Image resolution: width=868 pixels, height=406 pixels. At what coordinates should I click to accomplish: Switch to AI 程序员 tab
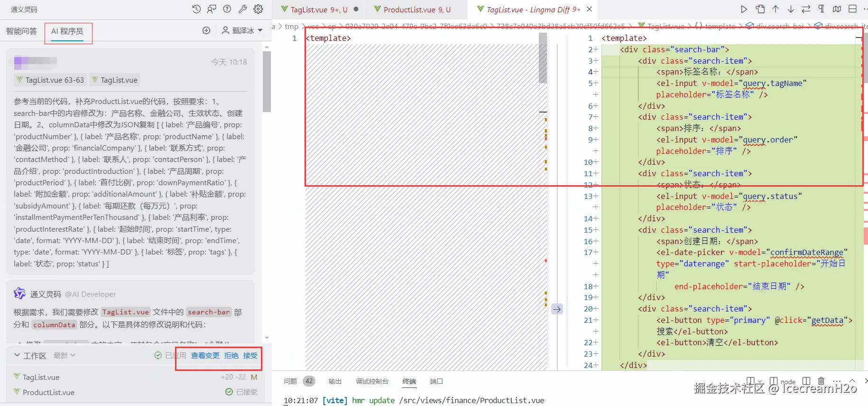(67, 31)
